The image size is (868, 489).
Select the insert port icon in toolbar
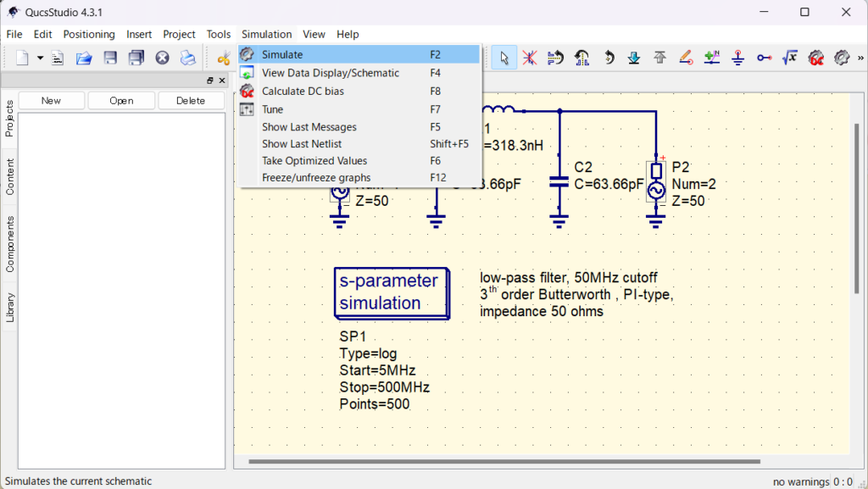coord(764,58)
